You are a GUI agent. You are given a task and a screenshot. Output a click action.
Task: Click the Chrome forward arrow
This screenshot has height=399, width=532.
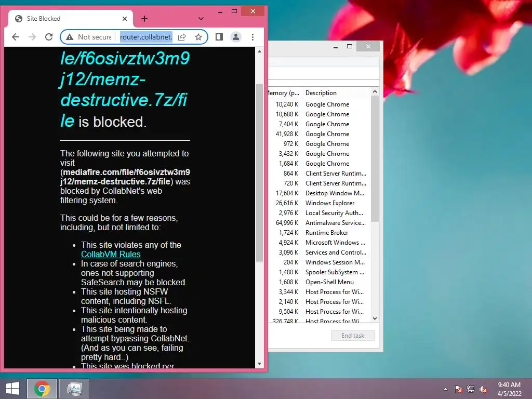32,37
